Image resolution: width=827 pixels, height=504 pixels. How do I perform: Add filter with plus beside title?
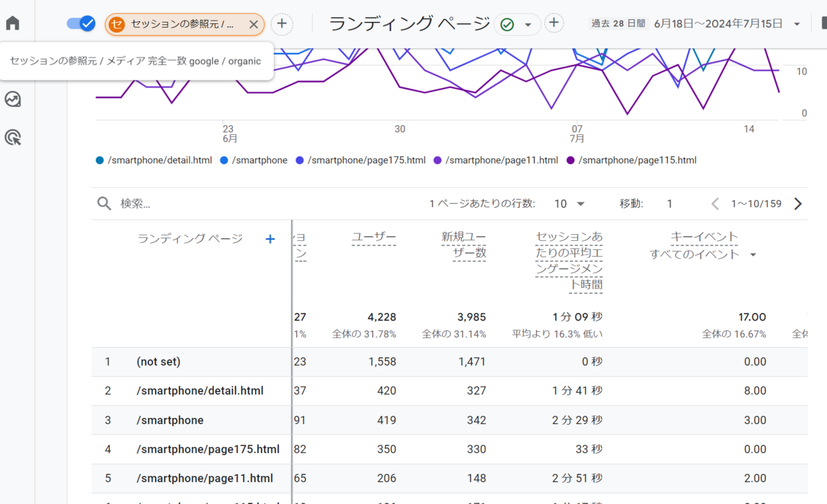click(553, 23)
